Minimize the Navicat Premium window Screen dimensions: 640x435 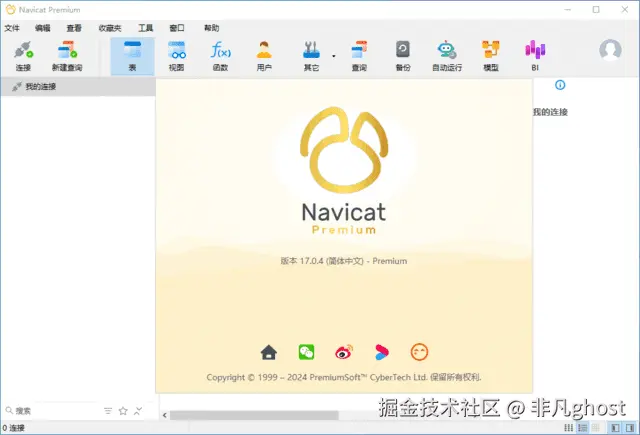coord(567,9)
